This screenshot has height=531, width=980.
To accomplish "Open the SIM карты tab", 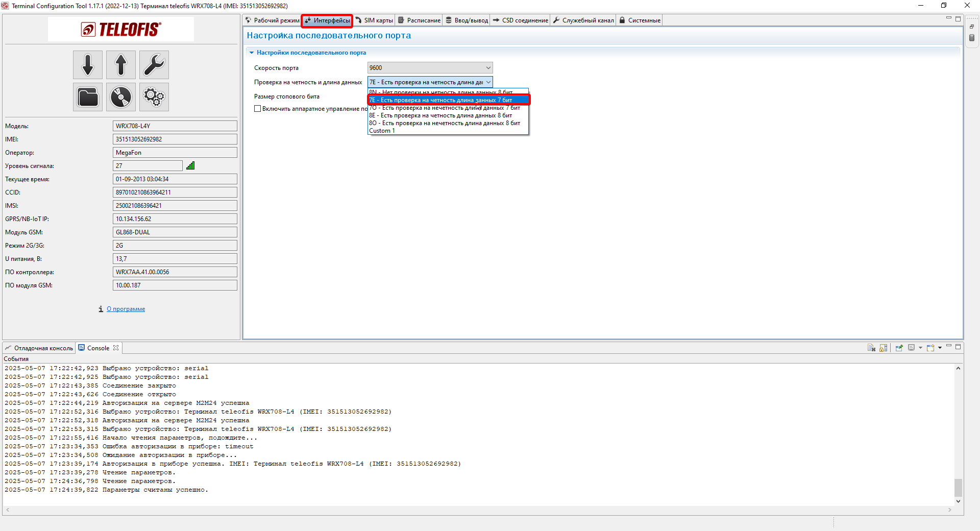I will pyautogui.click(x=374, y=20).
